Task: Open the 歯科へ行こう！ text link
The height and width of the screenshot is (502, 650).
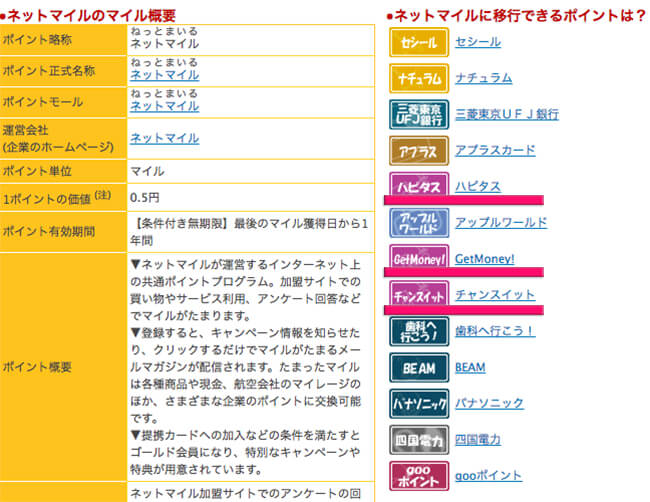Action: [x=495, y=331]
